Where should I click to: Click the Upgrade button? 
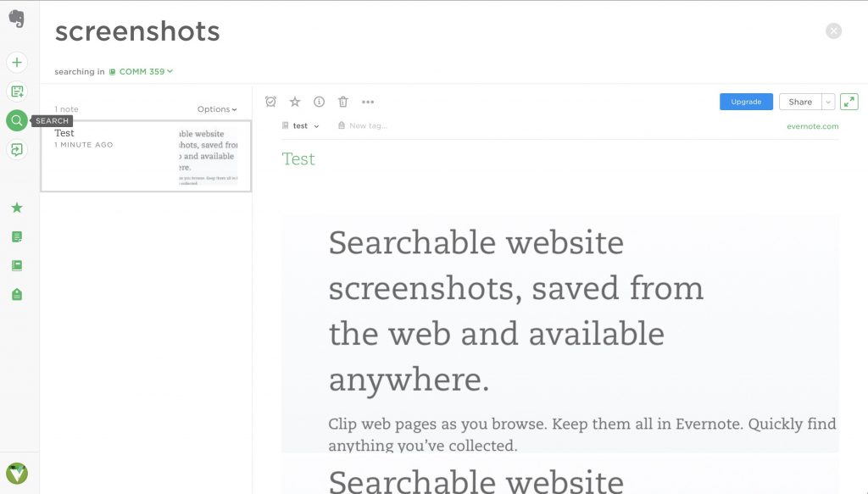tap(746, 102)
